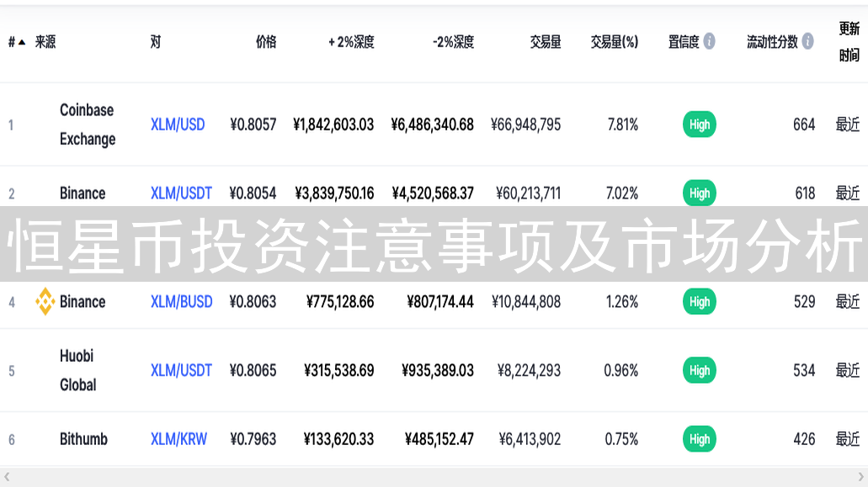Select liquidity score 618
Image resolution: width=868 pixels, height=487 pixels.
806,193
